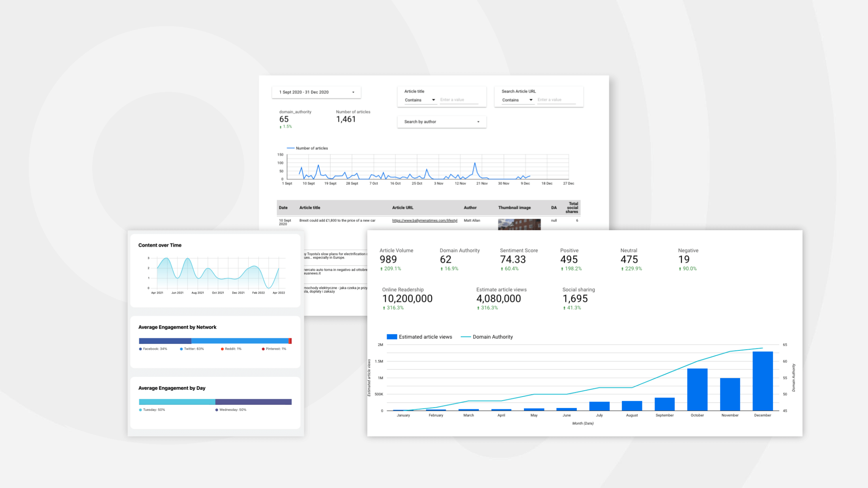Click the November bar in the views chart

pos(730,394)
